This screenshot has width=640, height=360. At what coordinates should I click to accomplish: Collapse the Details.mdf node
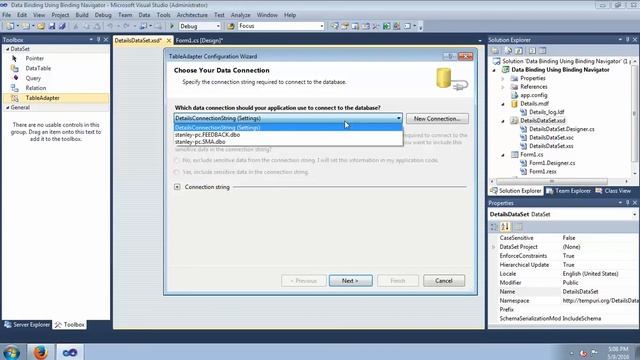pyautogui.click(x=503, y=104)
